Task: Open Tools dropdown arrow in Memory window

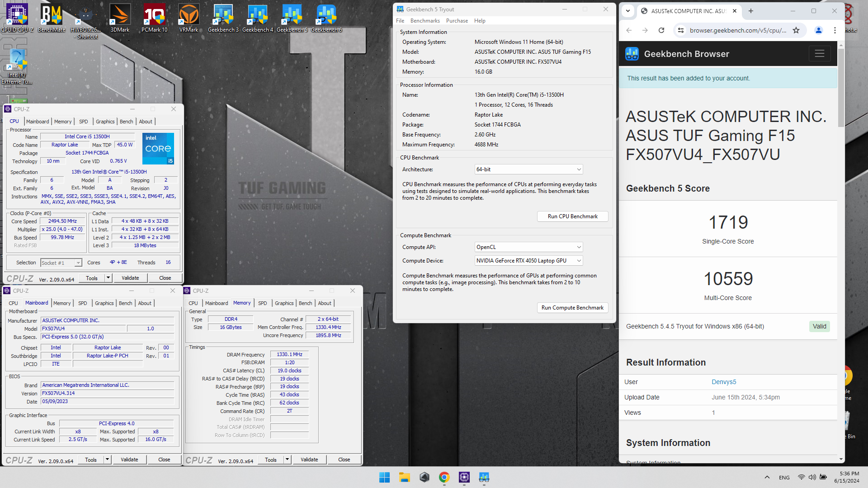Action: point(287,460)
